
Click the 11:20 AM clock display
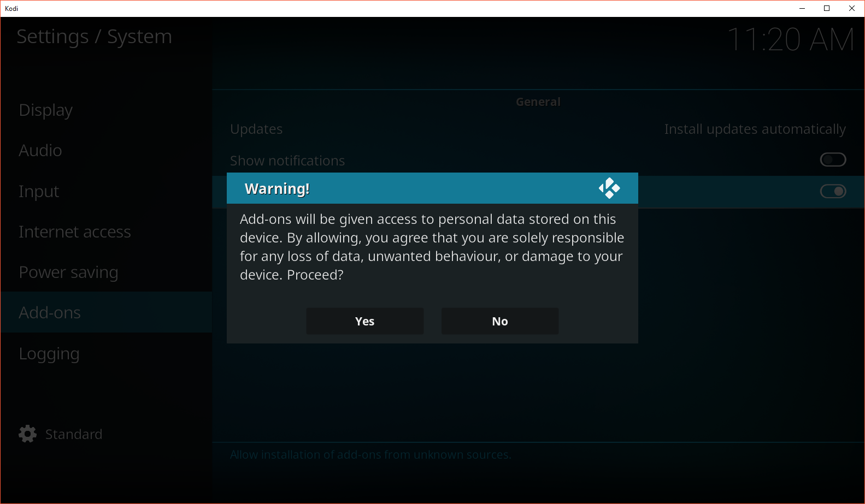[790, 39]
